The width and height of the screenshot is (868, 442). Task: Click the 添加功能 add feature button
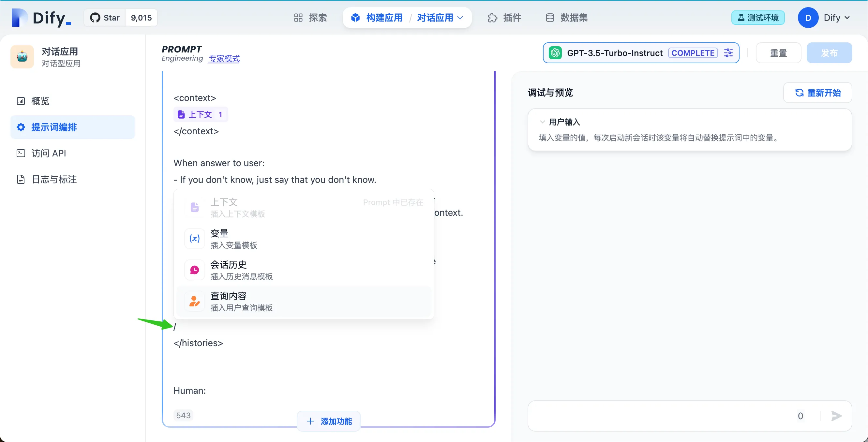[x=329, y=421]
